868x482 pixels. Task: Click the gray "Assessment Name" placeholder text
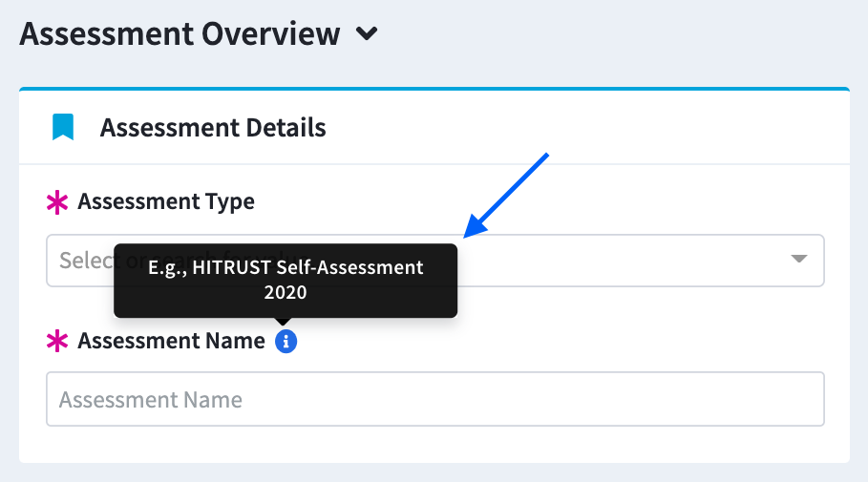click(151, 400)
